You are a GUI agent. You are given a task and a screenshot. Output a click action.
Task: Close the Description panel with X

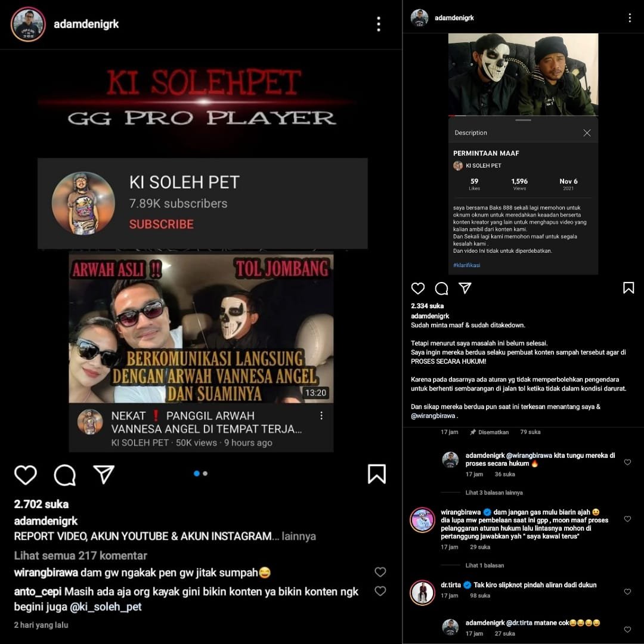pyautogui.click(x=587, y=133)
